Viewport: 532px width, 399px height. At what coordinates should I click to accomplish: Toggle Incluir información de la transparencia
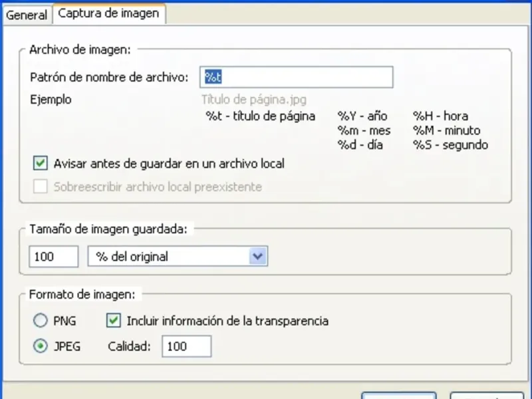click(114, 321)
